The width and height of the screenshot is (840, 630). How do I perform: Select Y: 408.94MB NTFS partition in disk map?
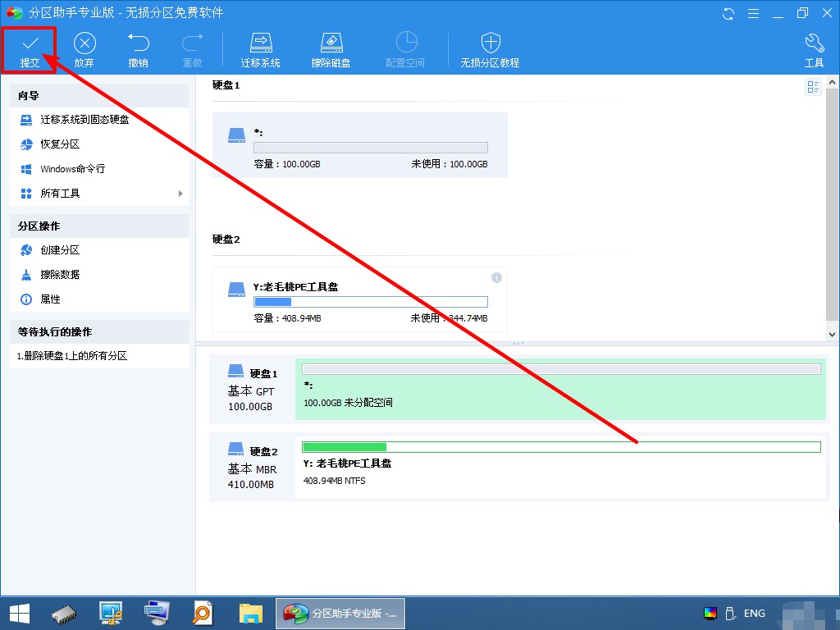(x=560, y=467)
